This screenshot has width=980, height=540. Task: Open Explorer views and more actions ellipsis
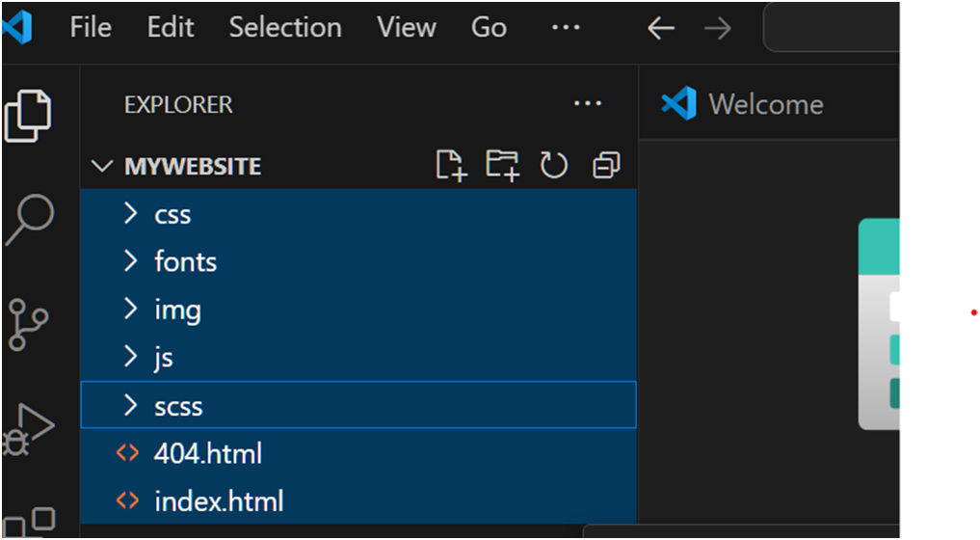tap(588, 104)
